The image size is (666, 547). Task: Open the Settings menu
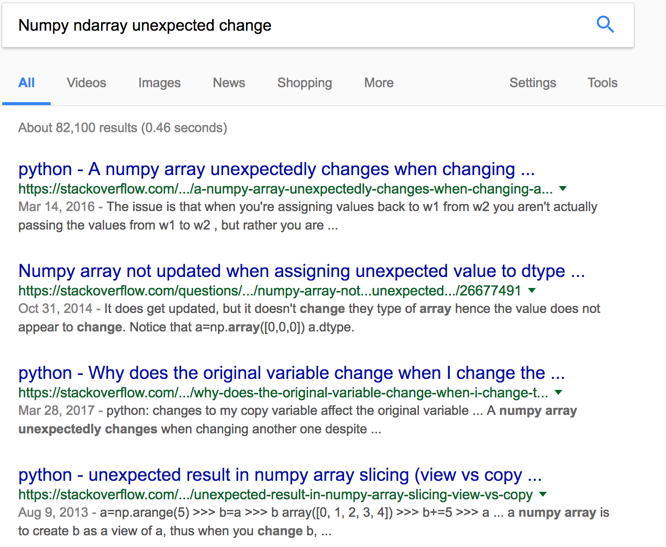(x=532, y=83)
